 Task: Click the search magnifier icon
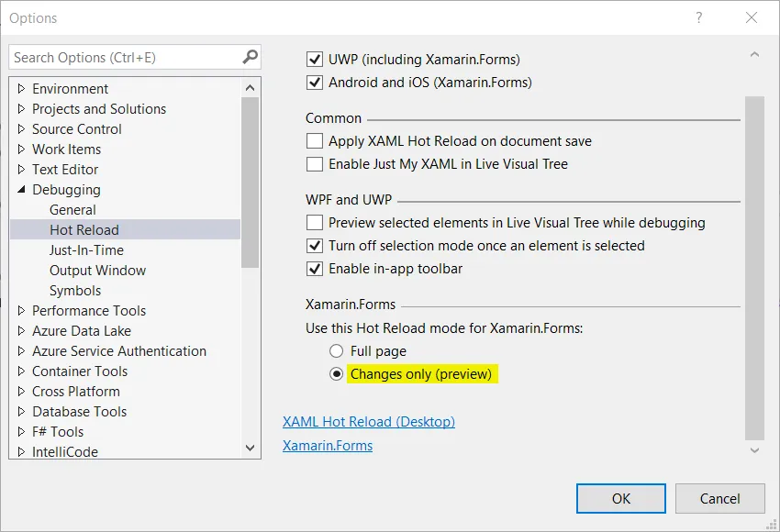(x=250, y=57)
